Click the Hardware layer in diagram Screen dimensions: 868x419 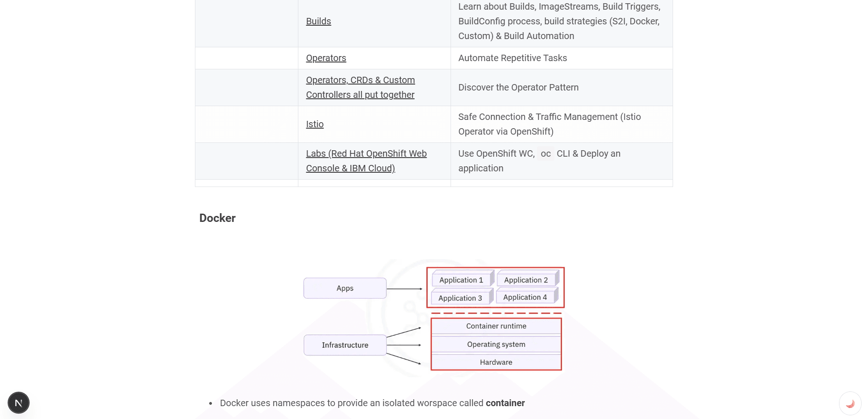tap(496, 362)
